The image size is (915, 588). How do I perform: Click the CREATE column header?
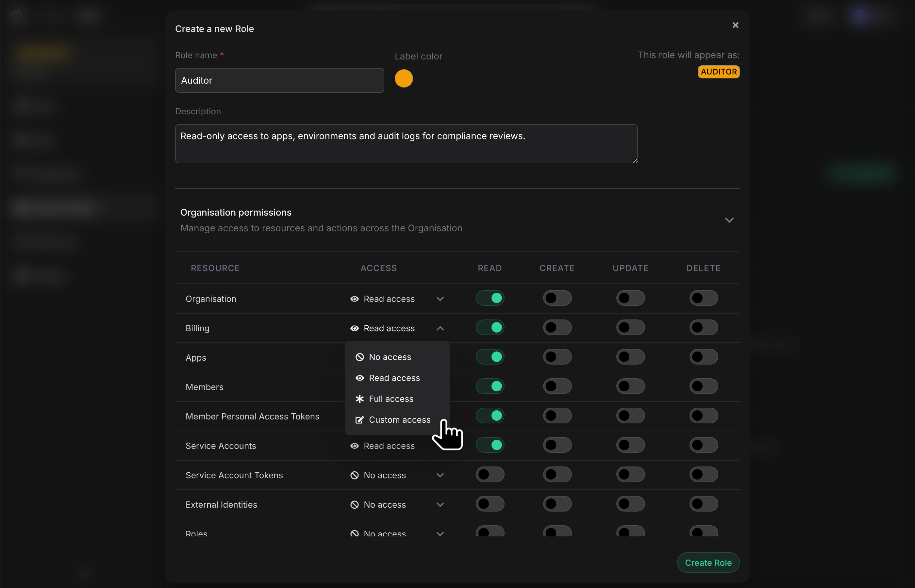(x=557, y=268)
